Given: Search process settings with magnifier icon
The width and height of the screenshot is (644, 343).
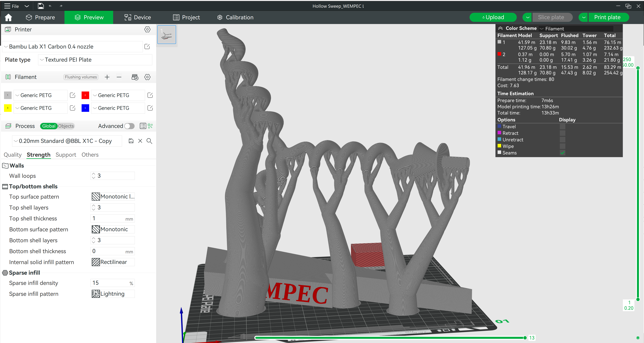Looking at the screenshot, I should tap(149, 141).
